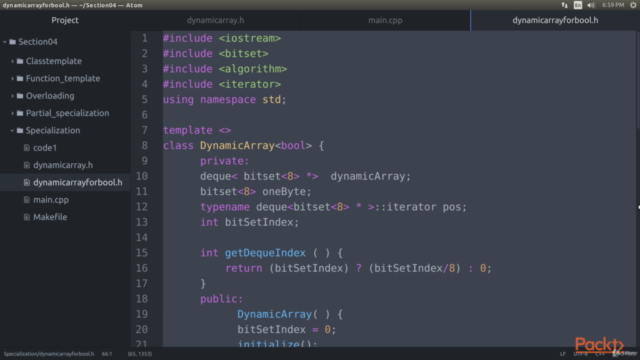Open code1 in the tree view

coord(45,148)
